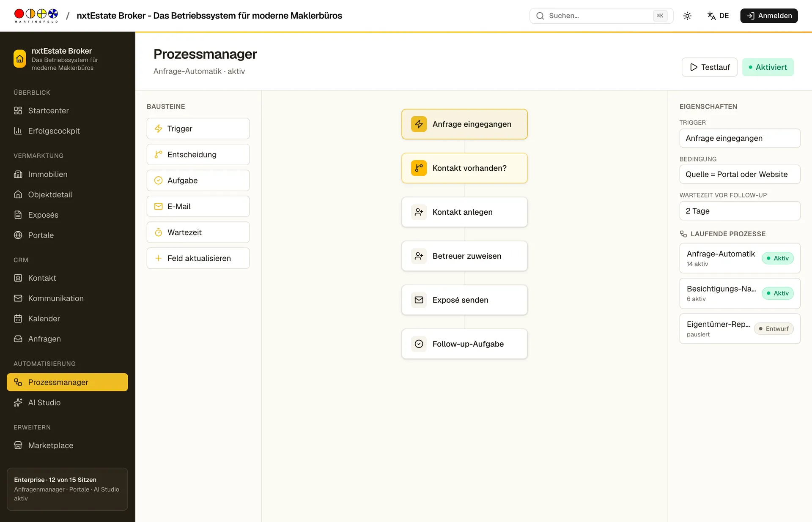
Task: Click the Prozessmanager workflow icon in sidebar
Action: [x=18, y=382]
